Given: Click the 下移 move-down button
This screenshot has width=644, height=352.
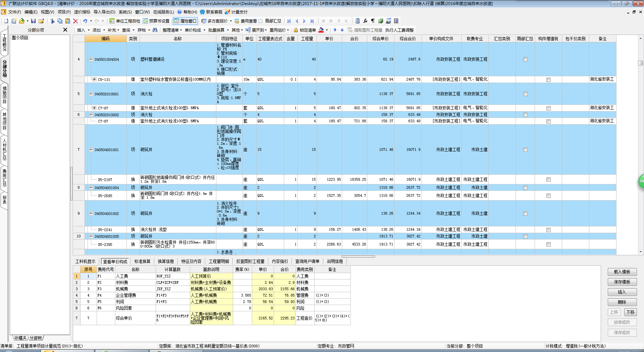Looking at the screenshot, I should [x=630, y=312].
